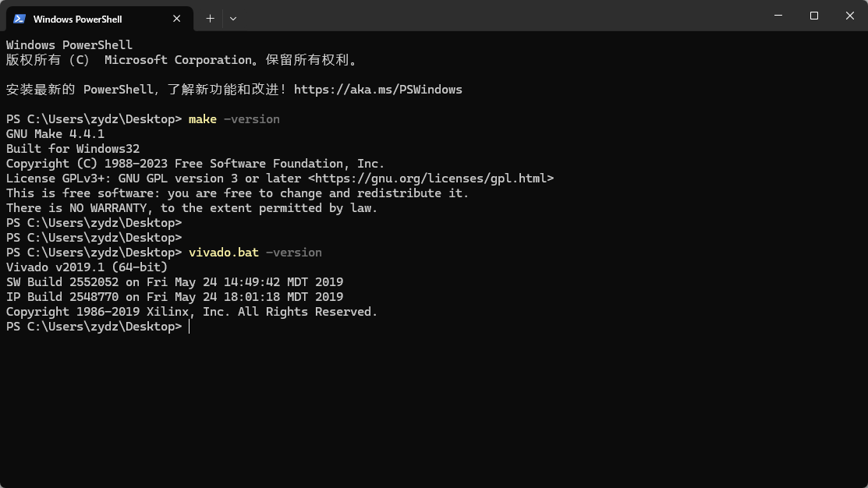Image resolution: width=868 pixels, height=488 pixels.
Task: Expand the new tab profile dropdown chevron
Action: point(233,18)
